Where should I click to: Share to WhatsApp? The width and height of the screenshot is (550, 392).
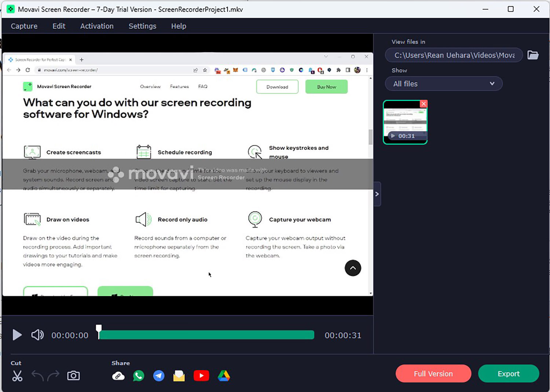pos(139,376)
